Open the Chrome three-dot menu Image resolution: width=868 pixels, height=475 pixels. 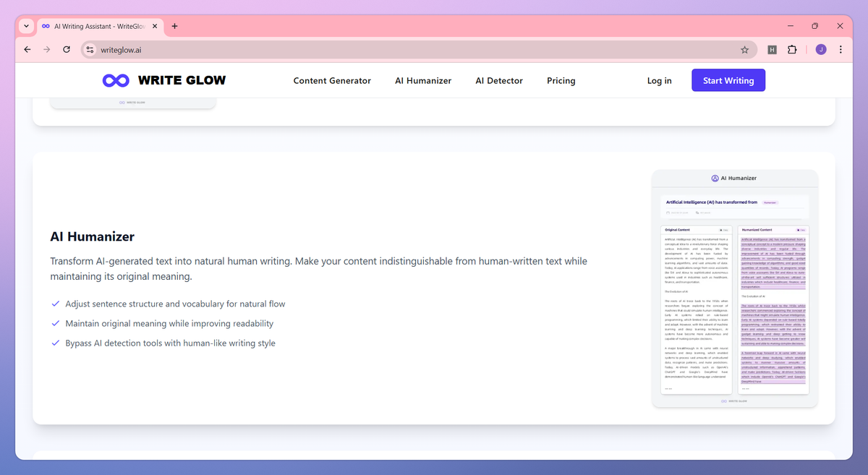[841, 50]
